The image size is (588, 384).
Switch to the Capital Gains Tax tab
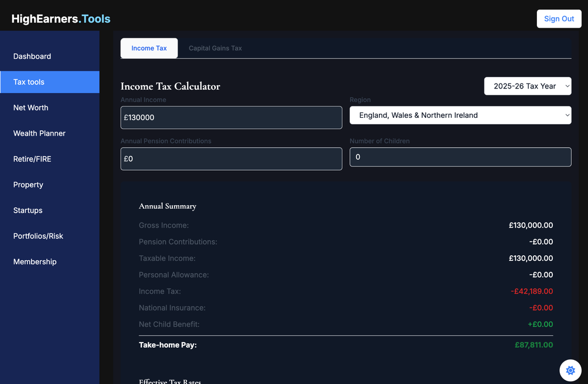(215, 48)
